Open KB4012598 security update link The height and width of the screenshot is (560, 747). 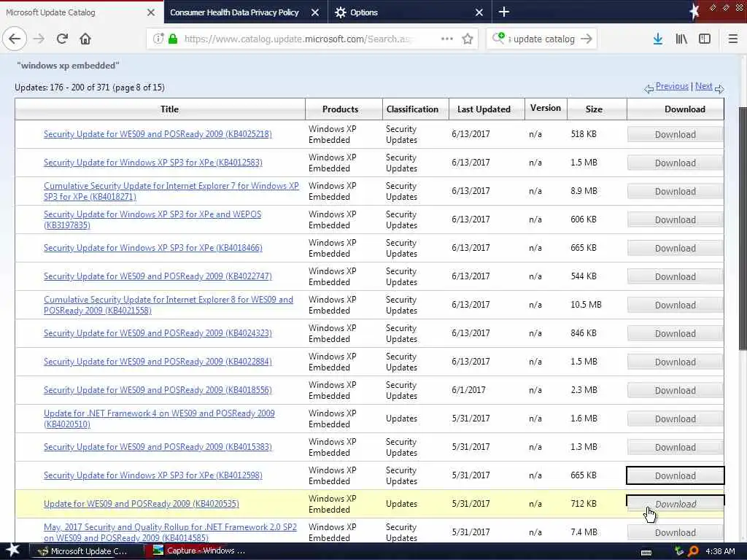(x=153, y=475)
